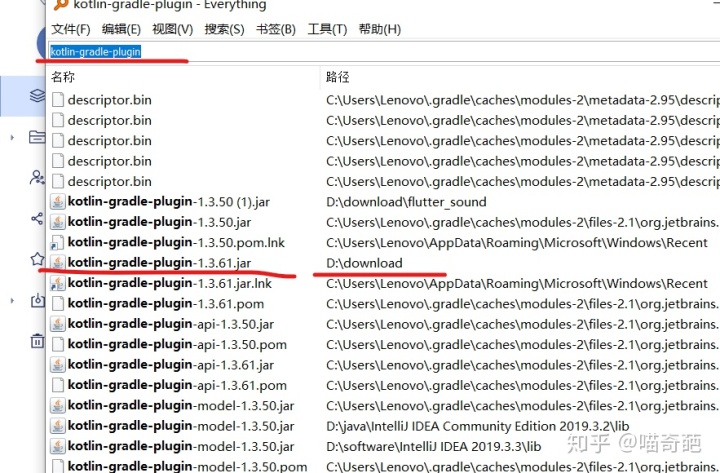Screen dimensions: 720x473
Task: Select kotlin-gradle-plugin-api-1.3.50.pom file name
Action: 177,344
